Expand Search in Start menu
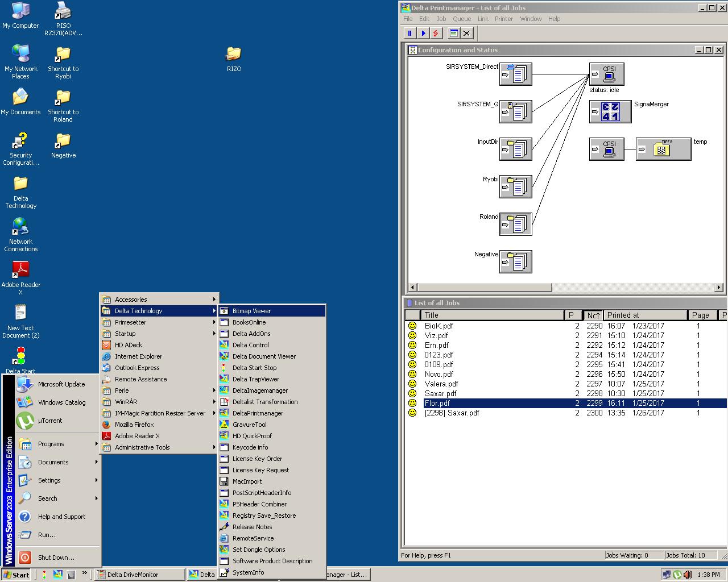Screen dimensions: 728x582 (x=57, y=498)
